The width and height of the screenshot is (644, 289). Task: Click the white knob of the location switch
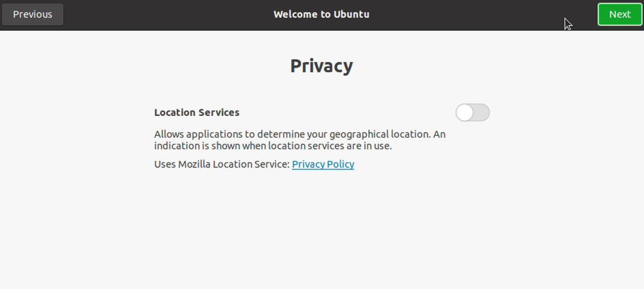pos(465,113)
